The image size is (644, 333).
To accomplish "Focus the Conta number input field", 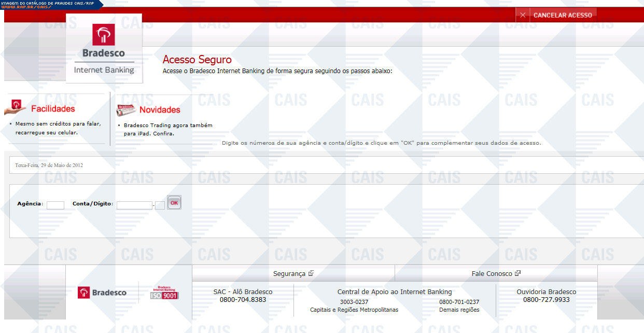I will coord(134,205).
